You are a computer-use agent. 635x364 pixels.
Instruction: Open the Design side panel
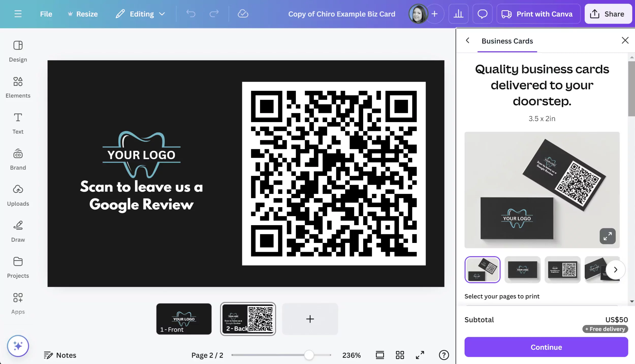click(18, 51)
